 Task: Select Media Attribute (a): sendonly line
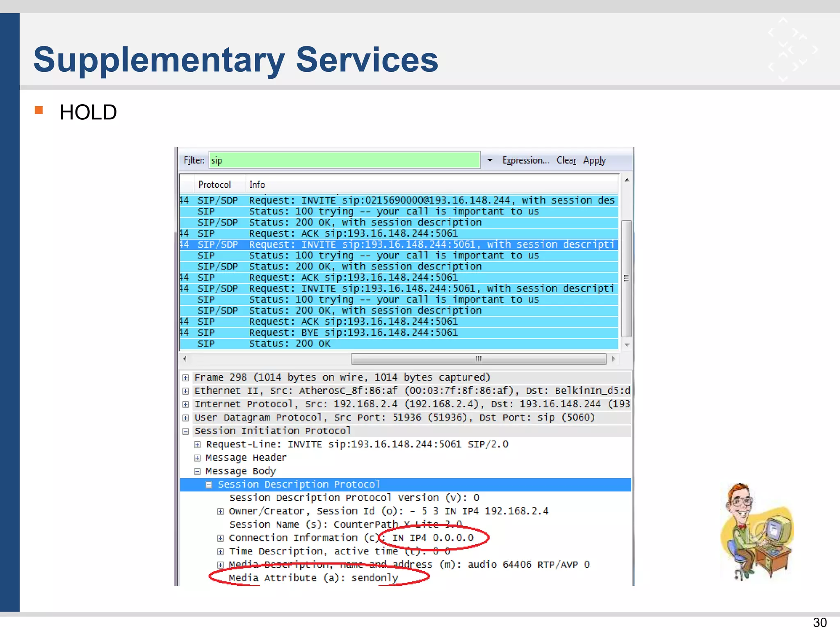coord(314,578)
